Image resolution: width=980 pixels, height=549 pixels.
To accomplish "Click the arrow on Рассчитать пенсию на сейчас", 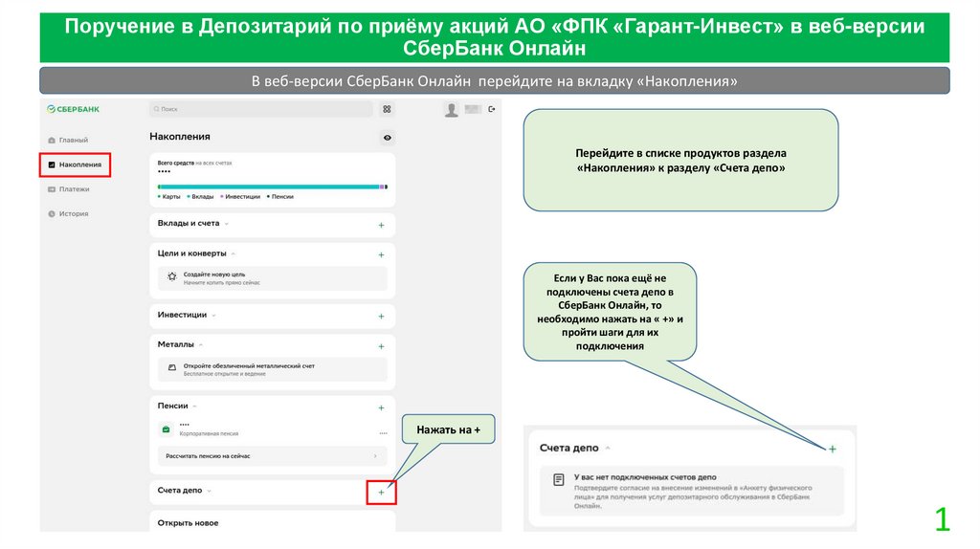I will pyautogui.click(x=375, y=456).
